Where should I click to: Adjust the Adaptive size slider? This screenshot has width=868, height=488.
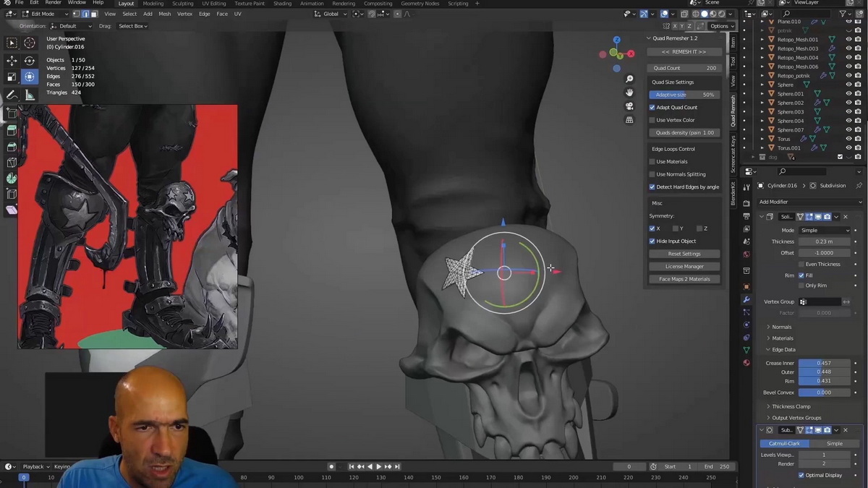click(684, 95)
